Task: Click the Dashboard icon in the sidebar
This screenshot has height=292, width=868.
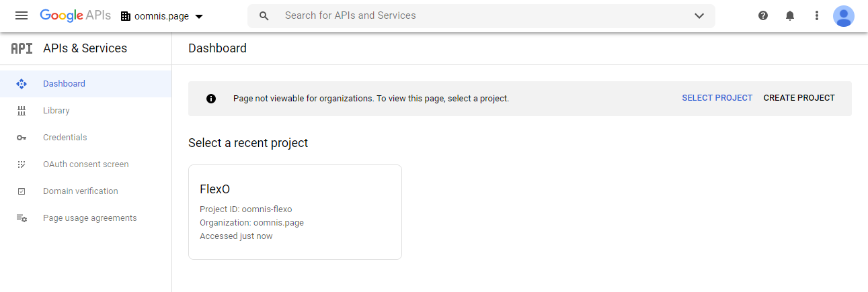Action: tap(22, 84)
